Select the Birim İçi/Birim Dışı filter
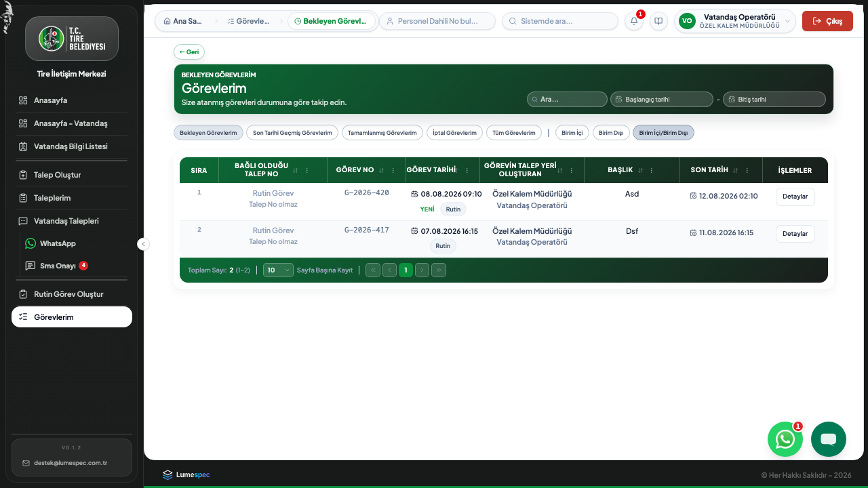The height and width of the screenshot is (488, 868). tap(663, 133)
